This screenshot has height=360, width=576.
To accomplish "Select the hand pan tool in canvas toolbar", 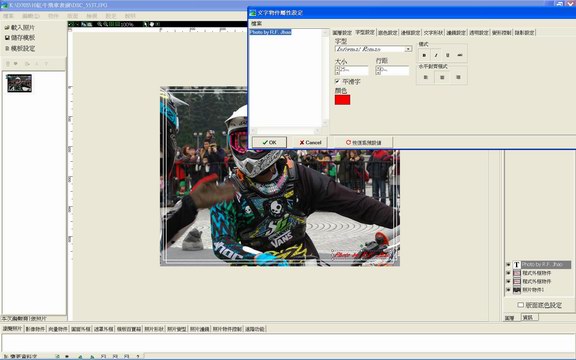I will (x=151, y=24).
